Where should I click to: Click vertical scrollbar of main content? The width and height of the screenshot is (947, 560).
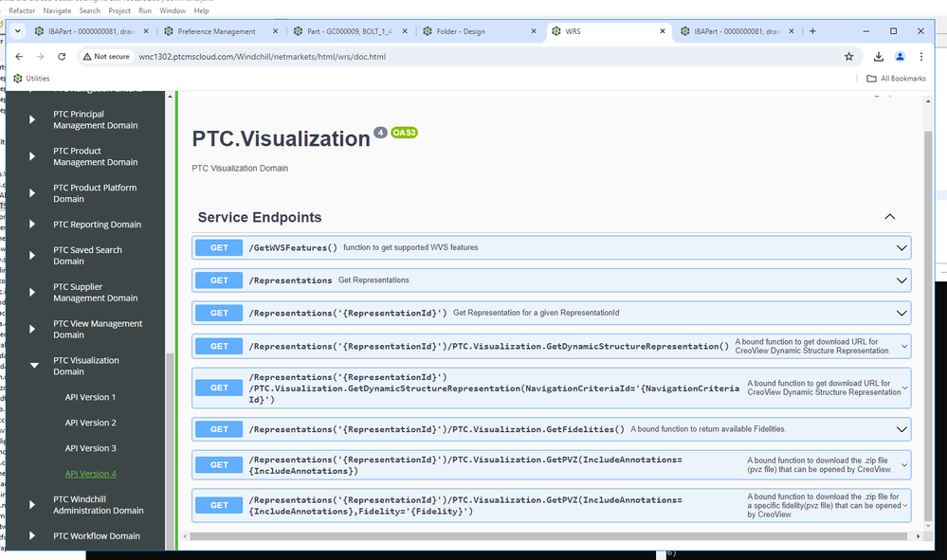click(928, 326)
